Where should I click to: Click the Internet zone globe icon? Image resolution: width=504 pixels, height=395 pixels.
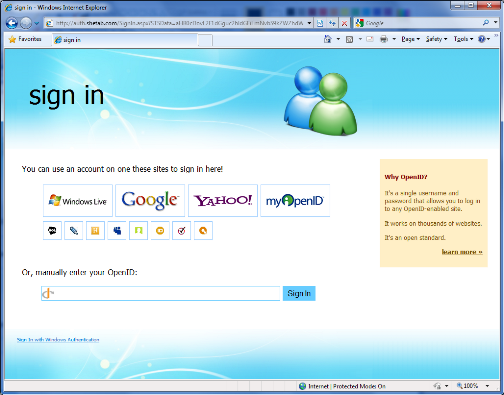point(303,386)
